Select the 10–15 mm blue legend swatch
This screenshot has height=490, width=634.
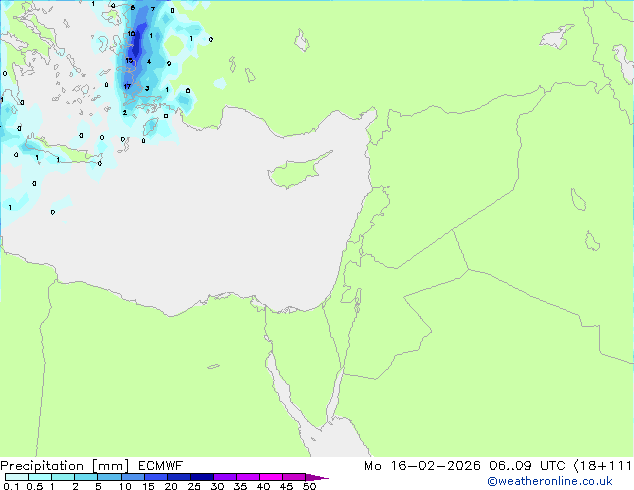[x=133, y=477]
